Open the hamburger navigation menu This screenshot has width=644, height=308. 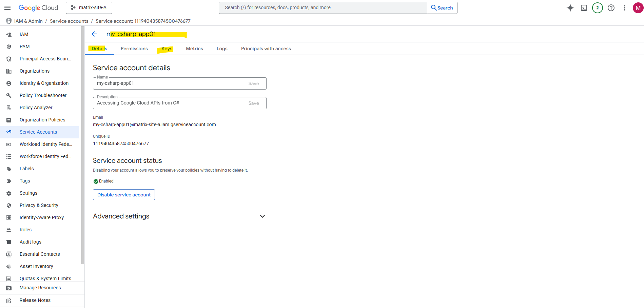(x=7, y=8)
